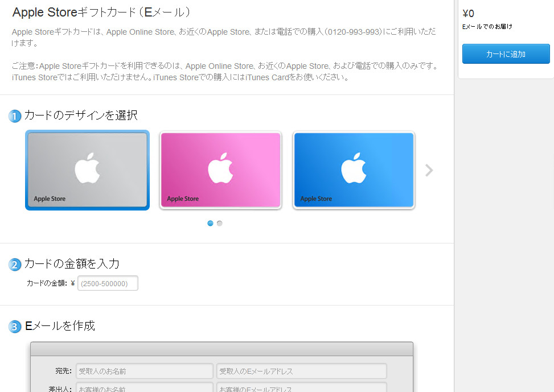The width and height of the screenshot is (554, 392).
Task: Click the page title Apple Storeギフトカード(Eメール)
Action: (x=101, y=13)
